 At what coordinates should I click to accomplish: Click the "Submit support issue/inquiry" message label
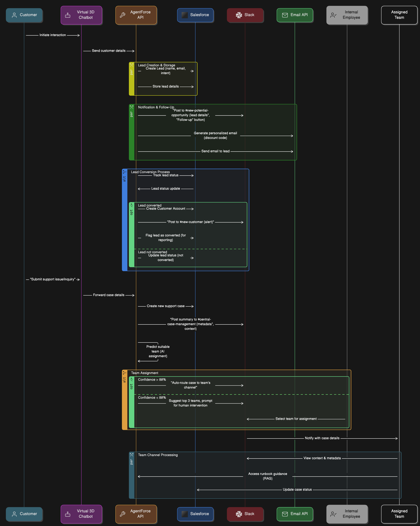(x=53, y=279)
